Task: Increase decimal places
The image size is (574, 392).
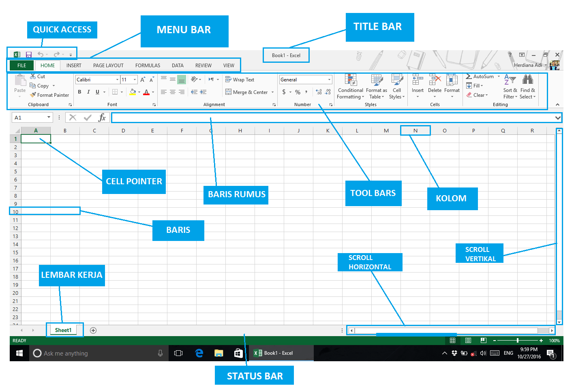Action: coord(319,92)
